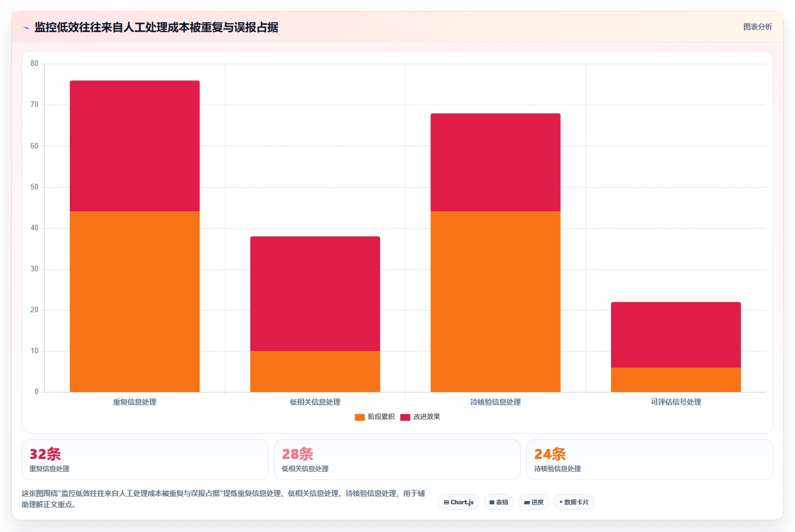The image size is (795, 532).
Task: Click the 数据卡片 tag
Action: tap(574, 502)
